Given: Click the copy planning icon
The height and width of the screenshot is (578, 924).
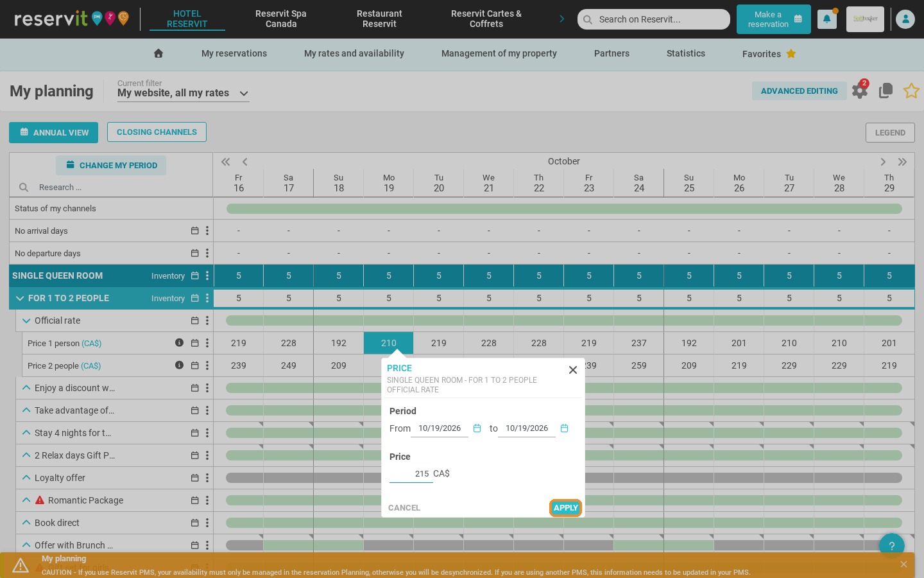Looking at the screenshot, I should 886,91.
